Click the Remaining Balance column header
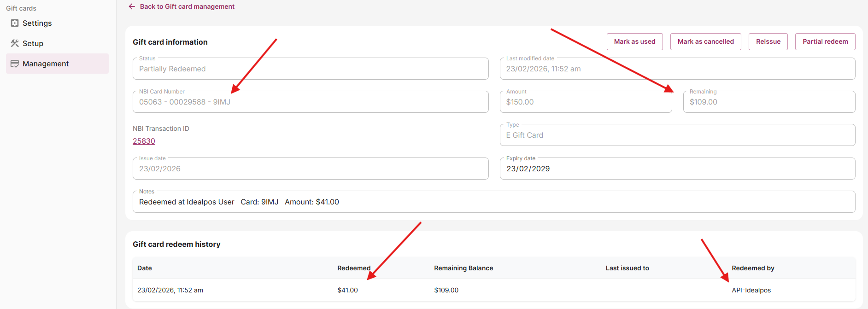This screenshot has height=309, width=868. click(x=463, y=268)
